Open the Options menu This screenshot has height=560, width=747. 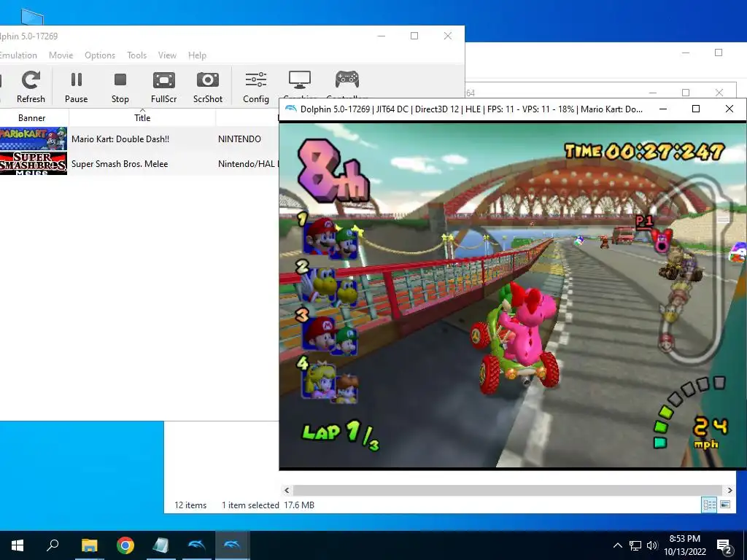pos(100,55)
